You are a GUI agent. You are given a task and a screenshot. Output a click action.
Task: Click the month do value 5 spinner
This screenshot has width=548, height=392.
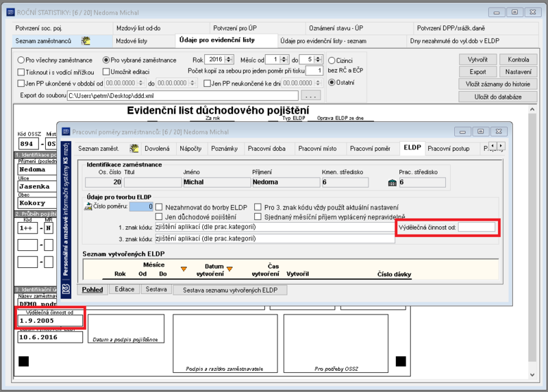point(318,60)
